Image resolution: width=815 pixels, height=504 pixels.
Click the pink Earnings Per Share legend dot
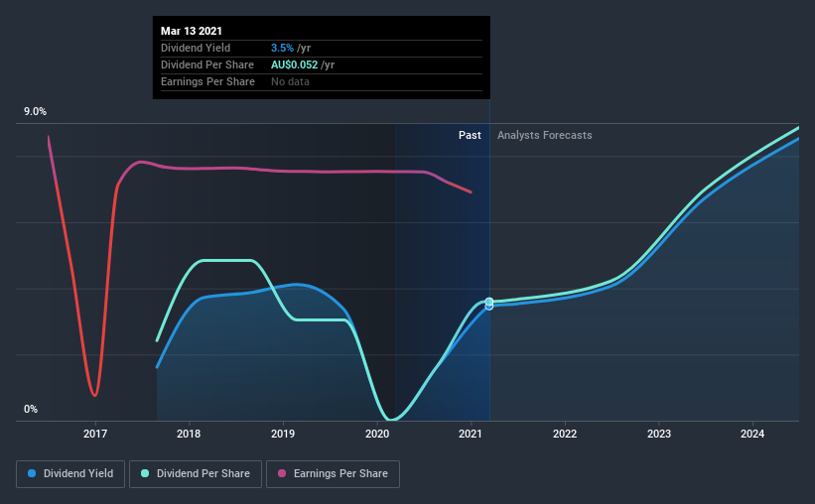point(282,473)
